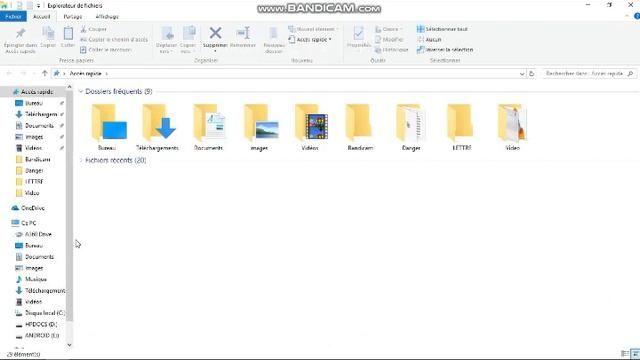Select A360 Drive in navigation pane
This screenshot has width=640, height=360.
pyautogui.click(x=33, y=234)
